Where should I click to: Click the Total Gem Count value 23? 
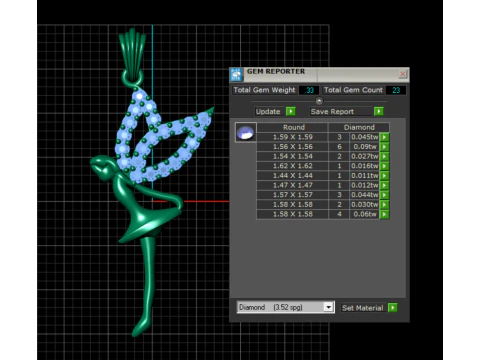coord(396,90)
